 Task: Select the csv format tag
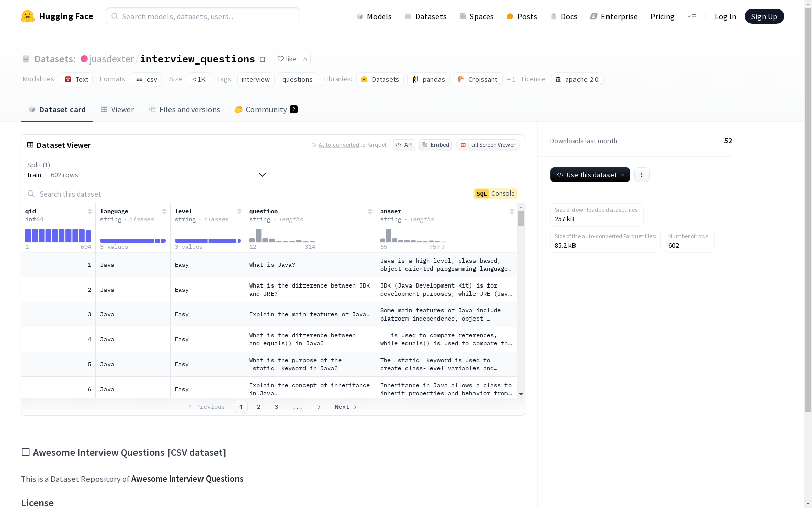[146, 79]
